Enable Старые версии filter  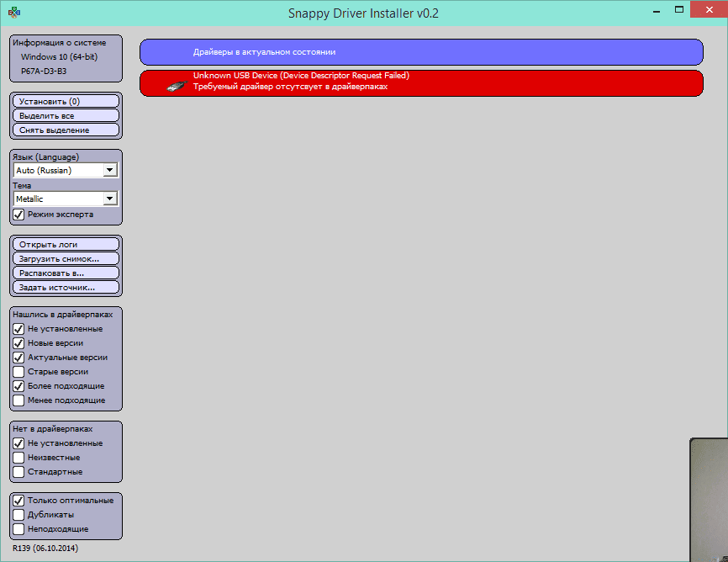18,372
